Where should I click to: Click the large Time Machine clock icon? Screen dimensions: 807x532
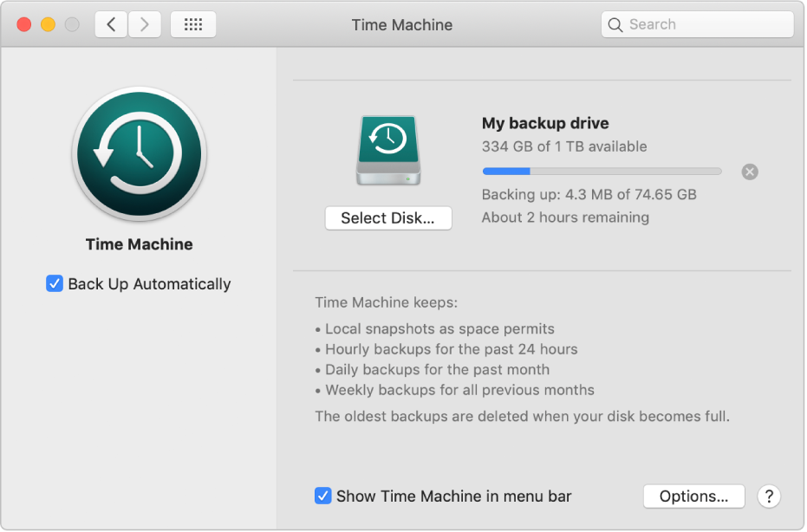140,156
